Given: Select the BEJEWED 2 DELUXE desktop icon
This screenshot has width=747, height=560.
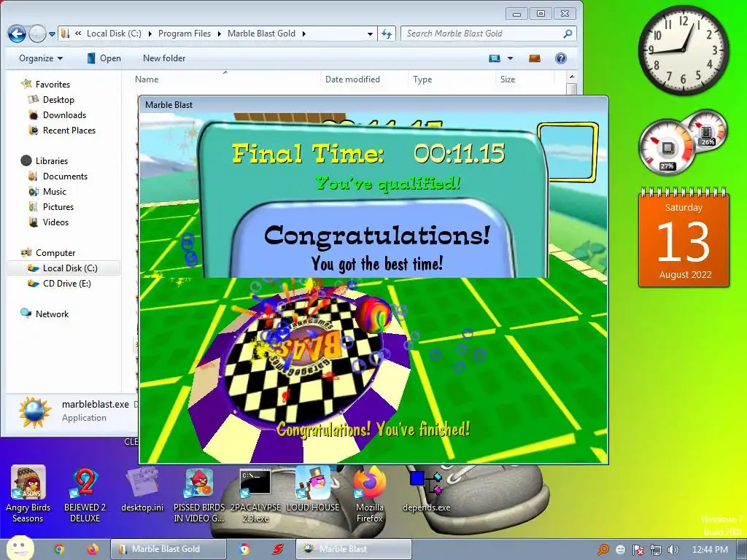Looking at the screenshot, I should [85, 494].
